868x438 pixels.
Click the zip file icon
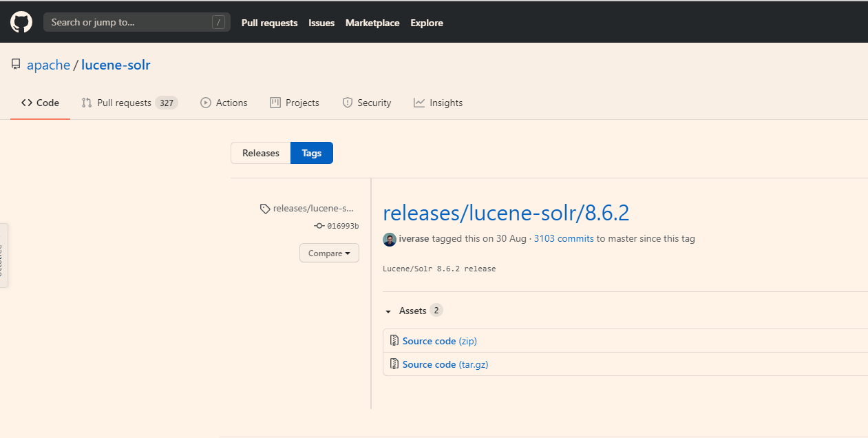click(x=394, y=341)
